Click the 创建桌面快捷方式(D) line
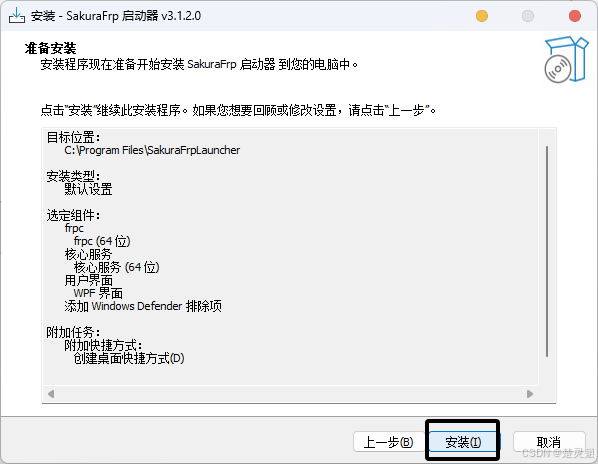Screen dimensions: 598x464 click(129, 358)
